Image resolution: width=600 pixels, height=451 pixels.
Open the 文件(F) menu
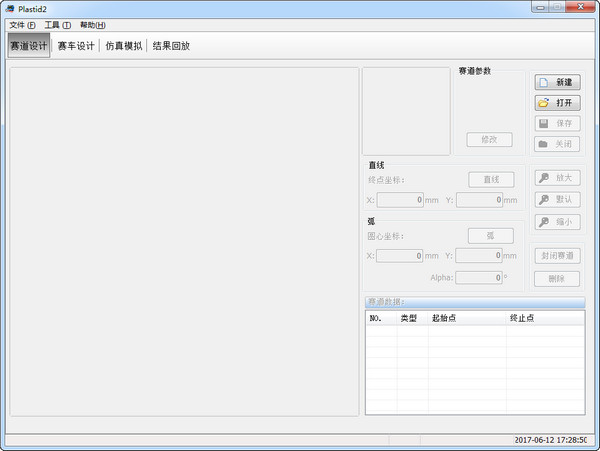tap(22, 25)
